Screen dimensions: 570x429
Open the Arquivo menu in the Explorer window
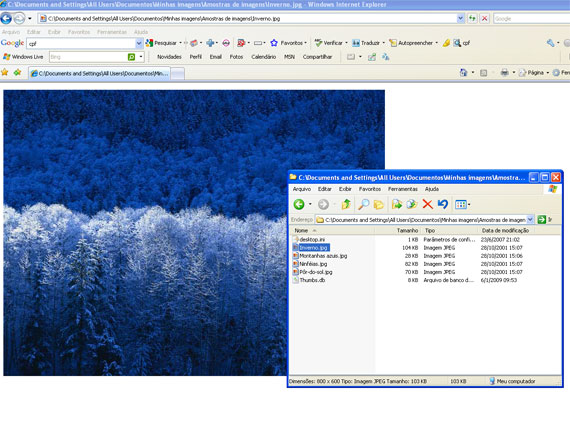pos(302,189)
